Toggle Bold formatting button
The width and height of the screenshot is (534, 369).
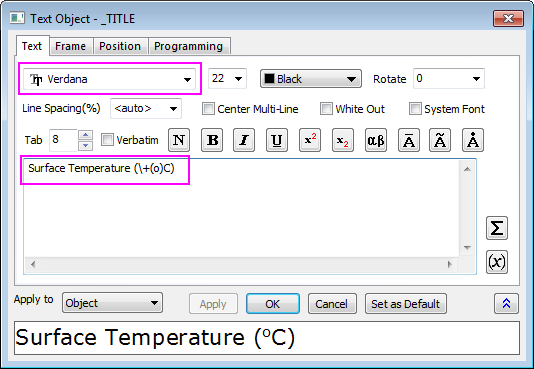click(212, 140)
